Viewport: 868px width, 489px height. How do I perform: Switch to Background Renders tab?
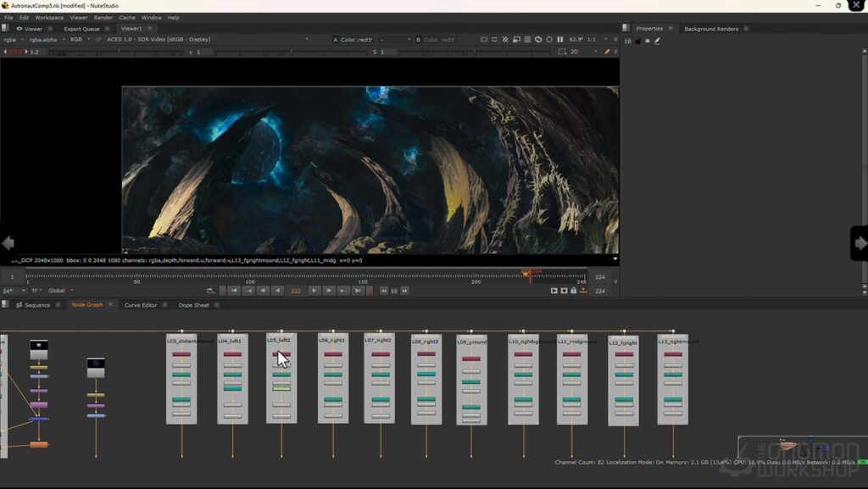(x=711, y=29)
